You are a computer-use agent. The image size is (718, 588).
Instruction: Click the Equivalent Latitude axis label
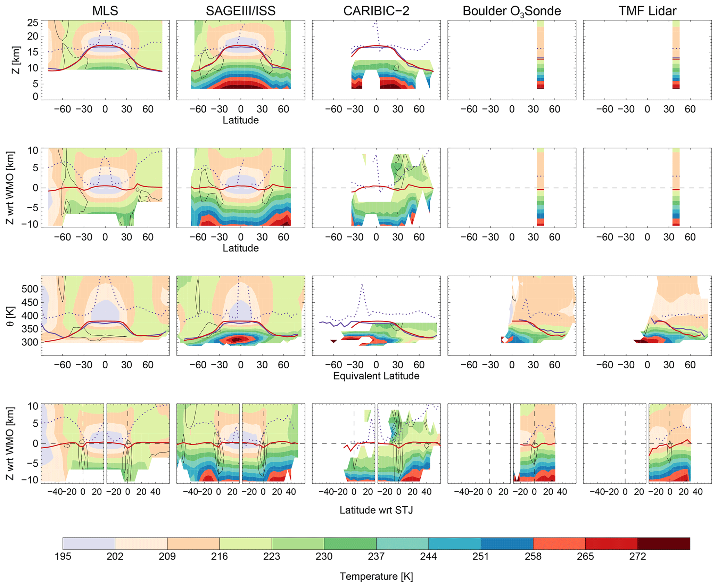pos(376,376)
